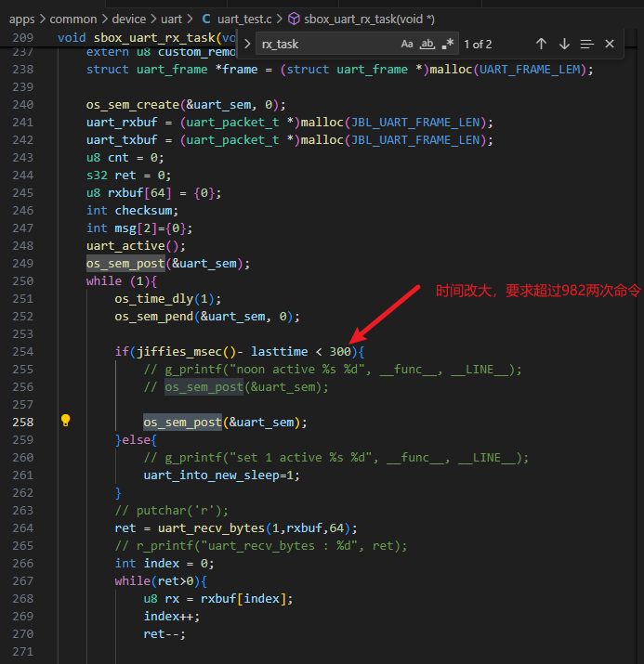Click r_printf comment on line 265
Viewport: 644px width, 664px height.
point(261,546)
